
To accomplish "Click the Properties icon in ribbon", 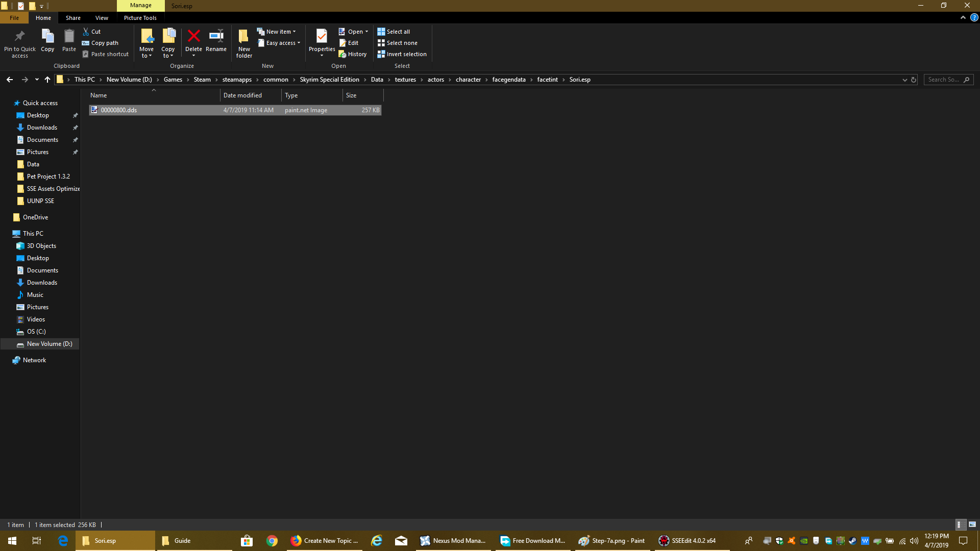I will [322, 37].
